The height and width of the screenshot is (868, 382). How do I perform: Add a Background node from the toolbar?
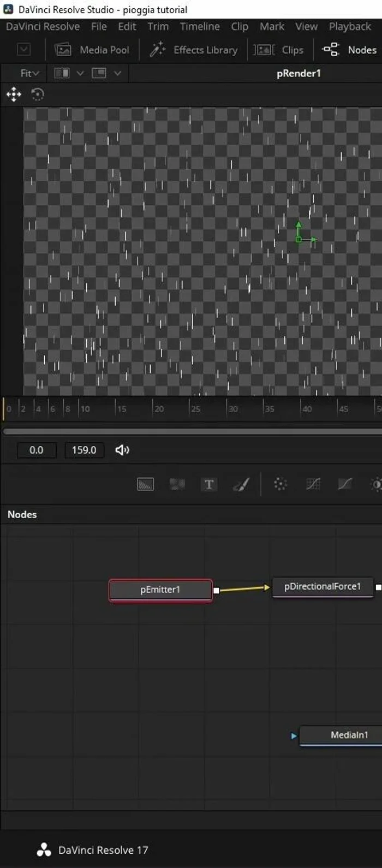(145, 484)
